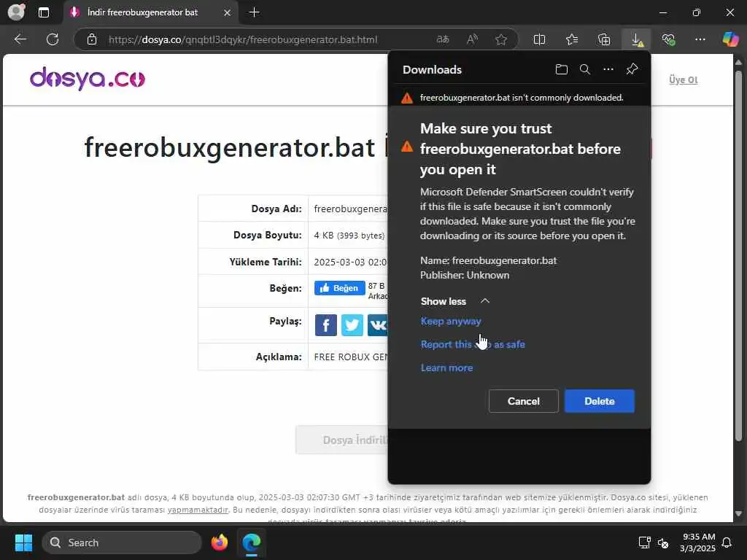Open network icon in system tray
747x560 pixels.
[644, 542]
